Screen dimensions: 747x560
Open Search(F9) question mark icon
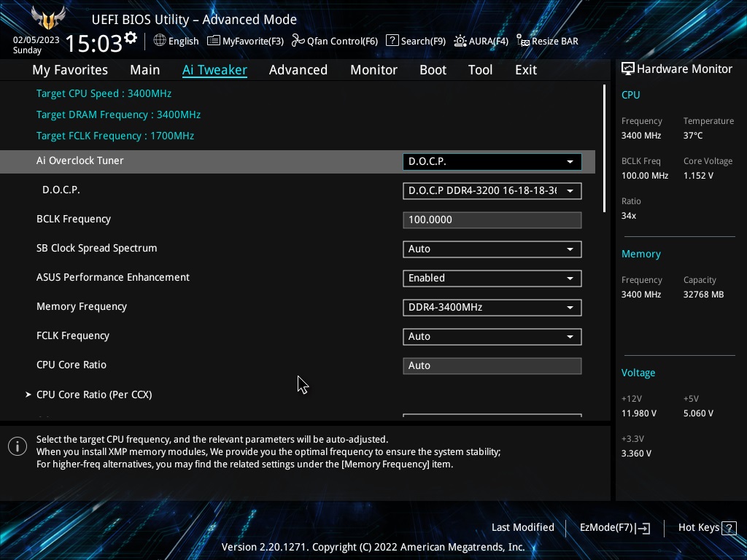point(392,41)
